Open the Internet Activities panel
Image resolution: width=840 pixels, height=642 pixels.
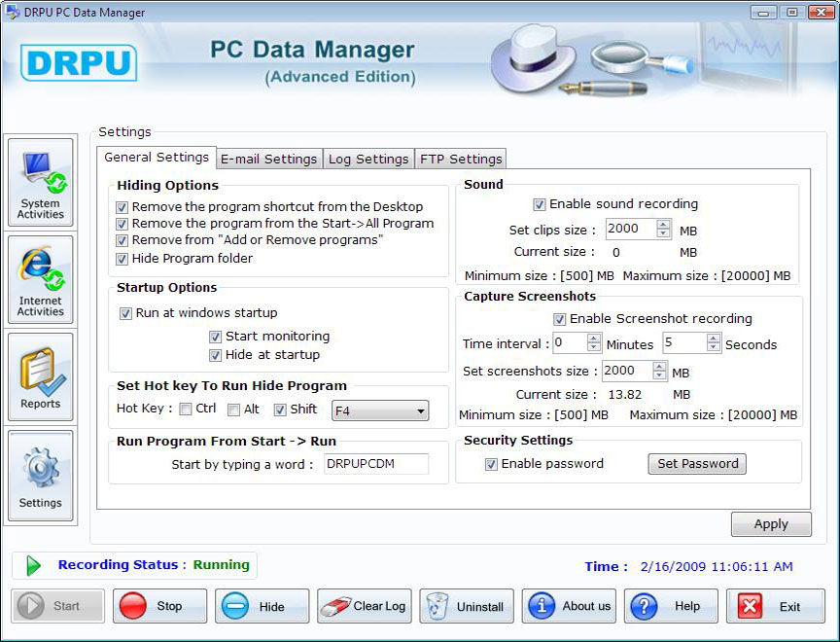tap(40, 279)
